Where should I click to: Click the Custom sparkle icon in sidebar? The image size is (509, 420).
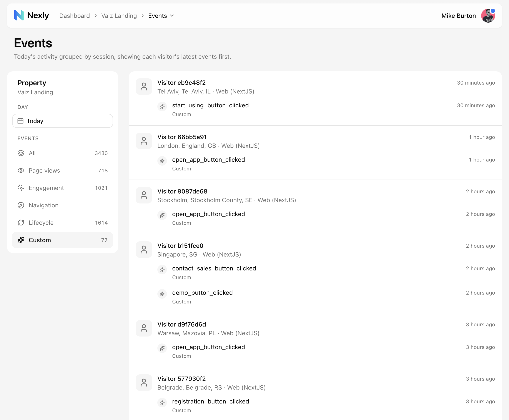(x=21, y=240)
